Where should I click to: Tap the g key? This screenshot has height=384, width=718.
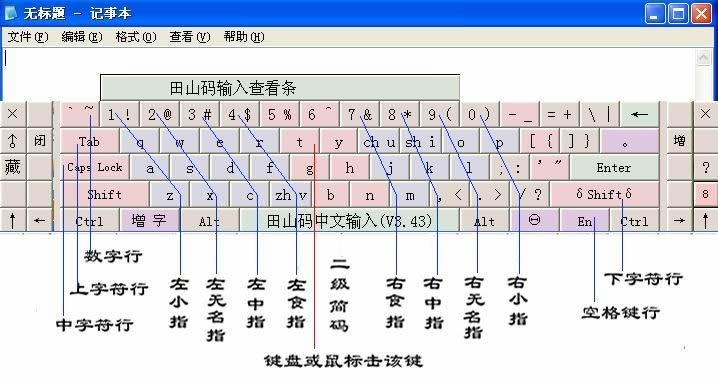coord(310,168)
